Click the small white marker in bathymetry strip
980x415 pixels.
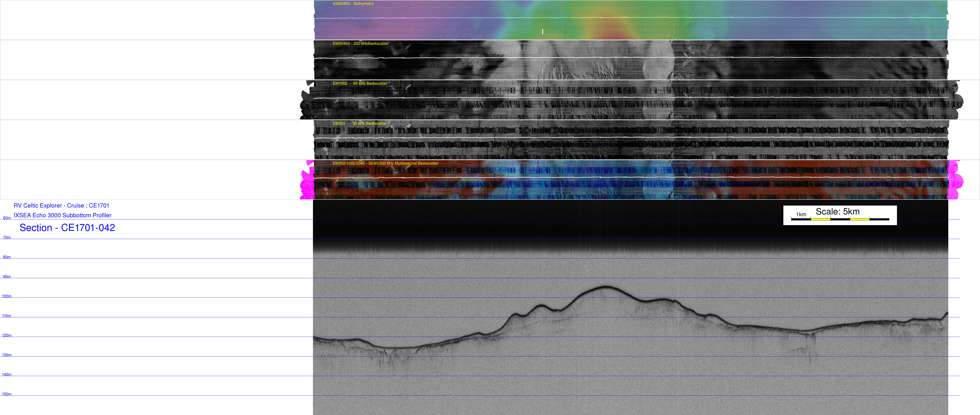point(542,31)
